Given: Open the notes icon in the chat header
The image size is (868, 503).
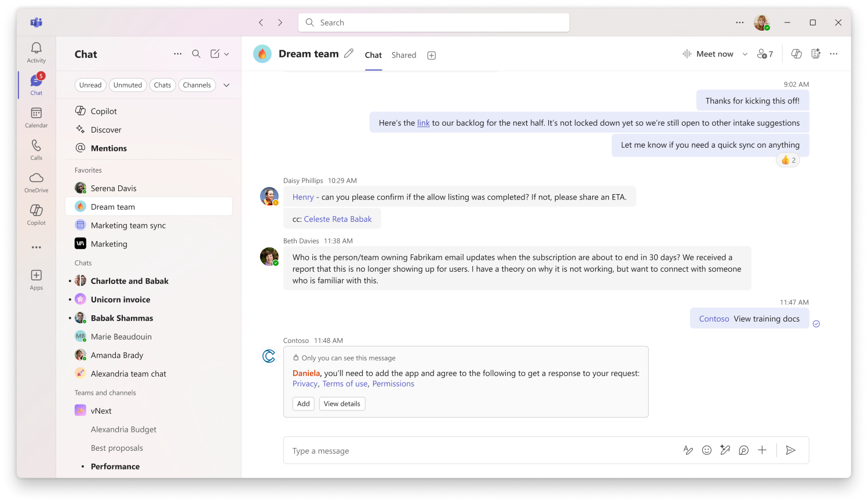Looking at the screenshot, I should point(816,54).
